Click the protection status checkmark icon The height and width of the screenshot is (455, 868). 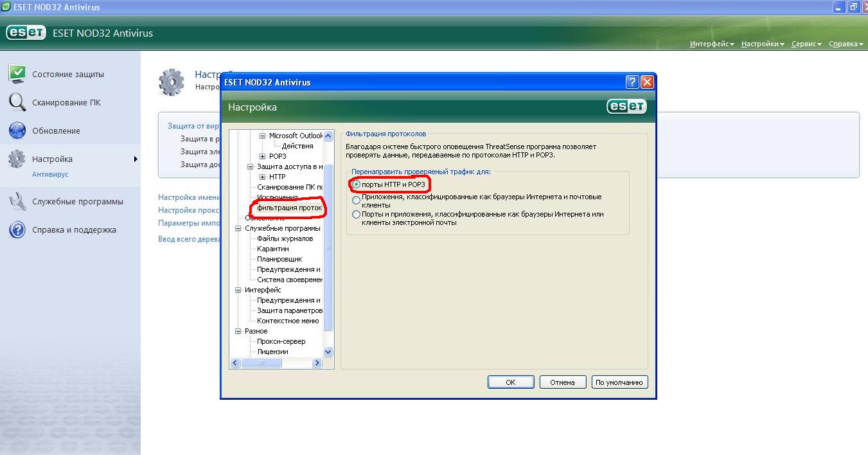pyautogui.click(x=17, y=74)
